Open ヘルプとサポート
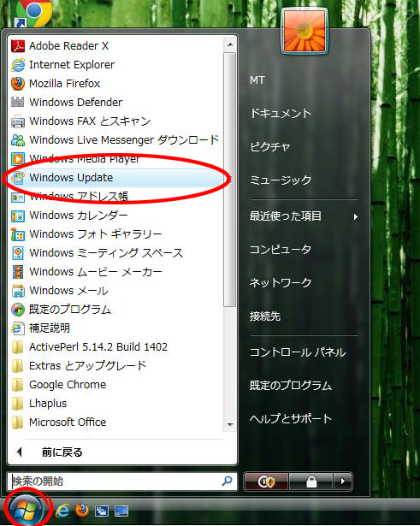This screenshot has width=420, height=526. [291, 418]
